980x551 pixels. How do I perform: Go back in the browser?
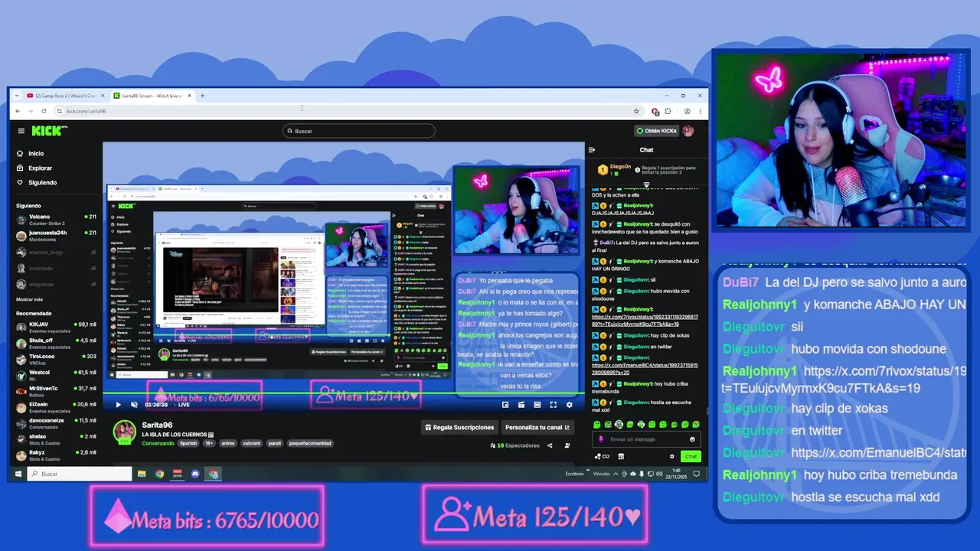point(18,111)
